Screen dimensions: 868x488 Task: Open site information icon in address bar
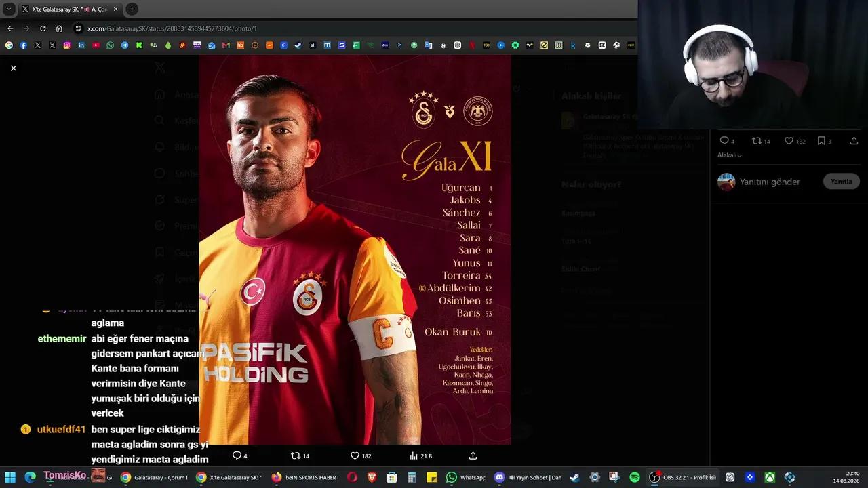(79, 28)
